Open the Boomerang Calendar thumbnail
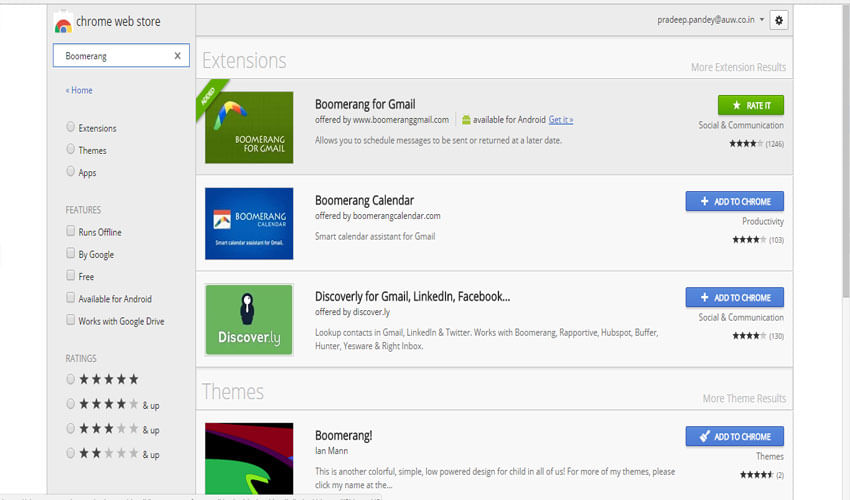Image resolution: width=850 pixels, height=500 pixels. [249, 223]
